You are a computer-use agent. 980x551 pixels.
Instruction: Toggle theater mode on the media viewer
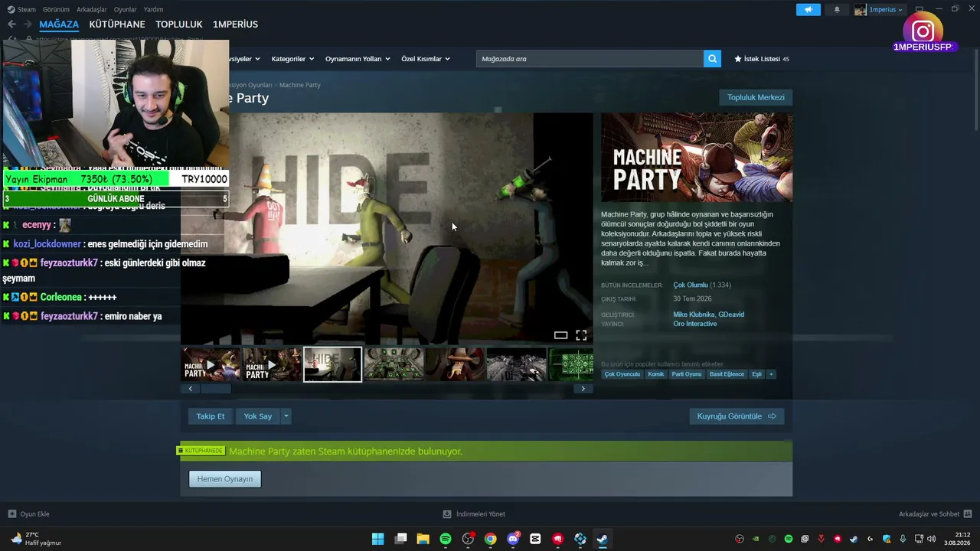click(560, 335)
